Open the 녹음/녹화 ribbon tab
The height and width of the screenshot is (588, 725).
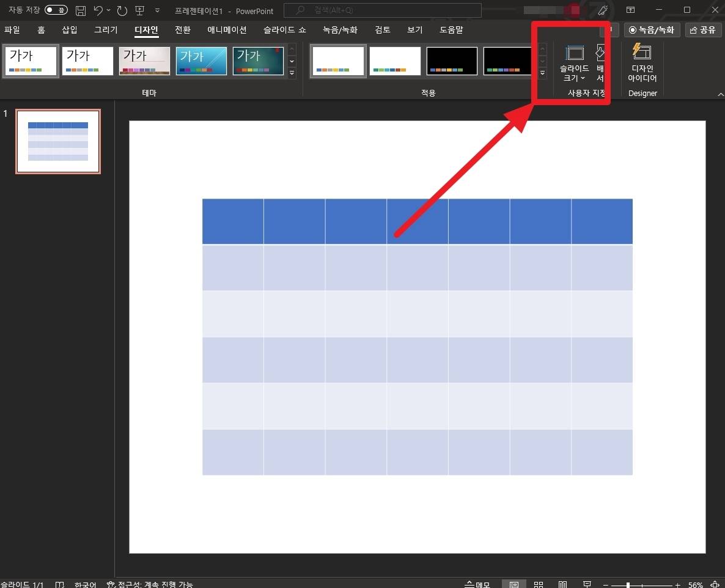point(340,30)
